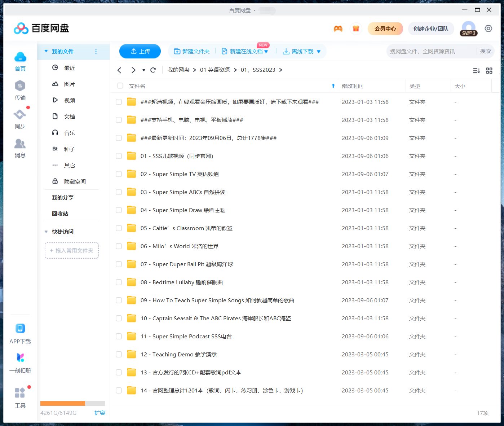504x426 pixels.
Task: Navigate to 01 英语资源 in breadcrumb
Action: 215,70
